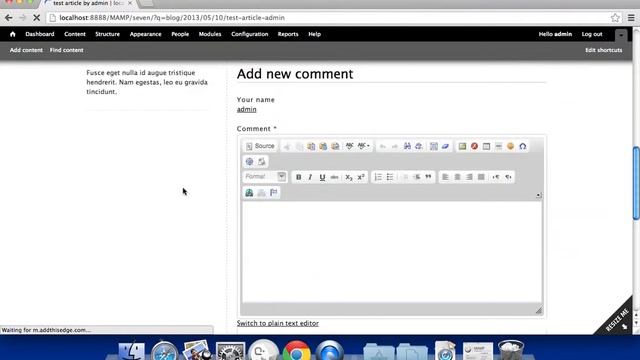The width and height of the screenshot is (640, 360).
Task: Click the Maximize editor icon
Action: click(249, 162)
